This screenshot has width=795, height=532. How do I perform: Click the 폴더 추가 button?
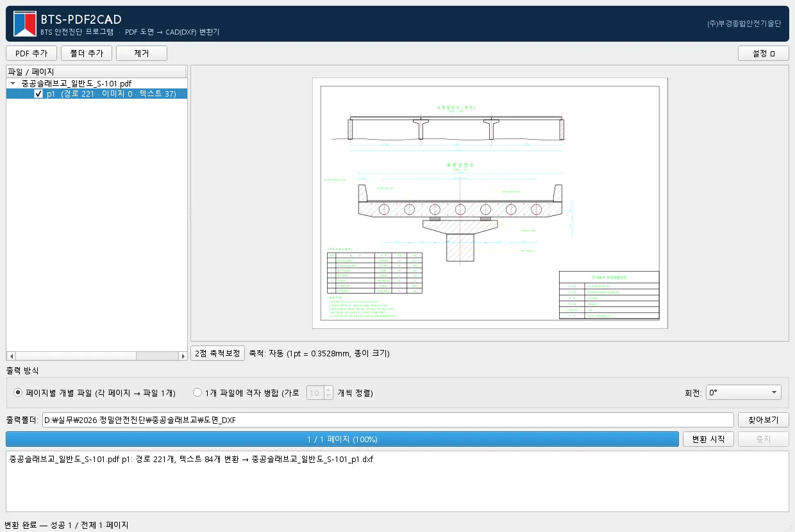click(x=87, y=53)
